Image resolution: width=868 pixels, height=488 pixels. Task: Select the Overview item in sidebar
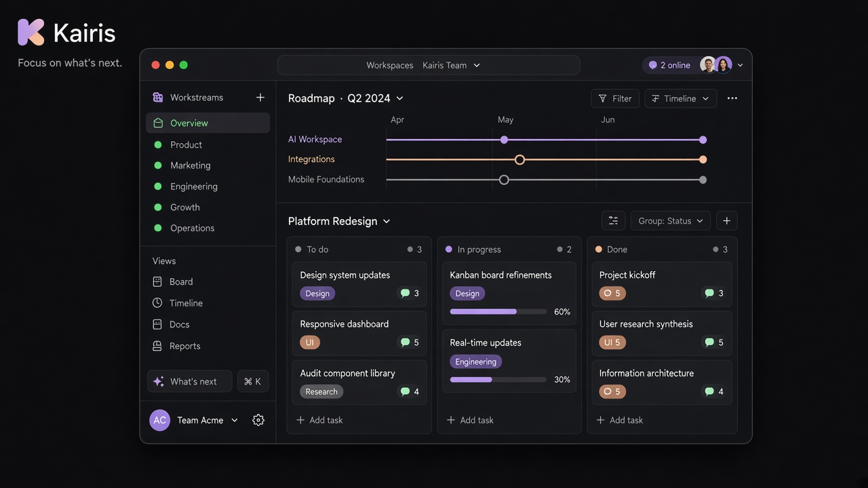click(208, 123)
